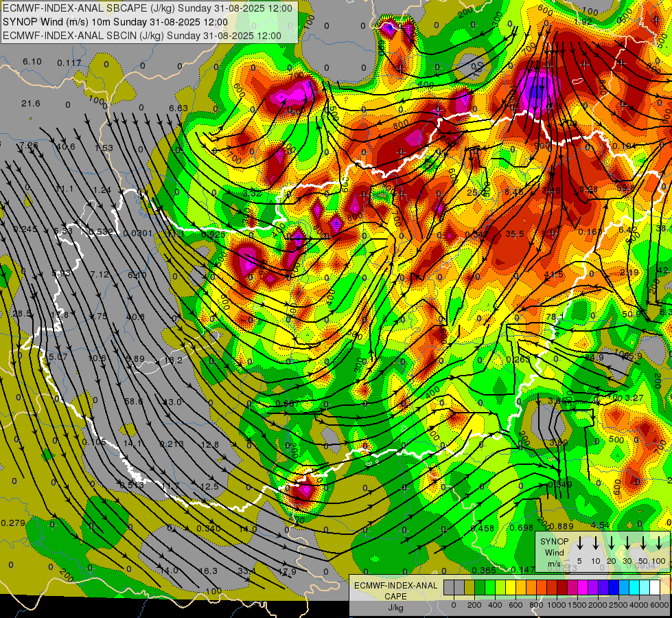This screenshot has width=672, height=618.
Task: Pick the dark red CAPE legend swatch
Action: [x=562, y=588]
